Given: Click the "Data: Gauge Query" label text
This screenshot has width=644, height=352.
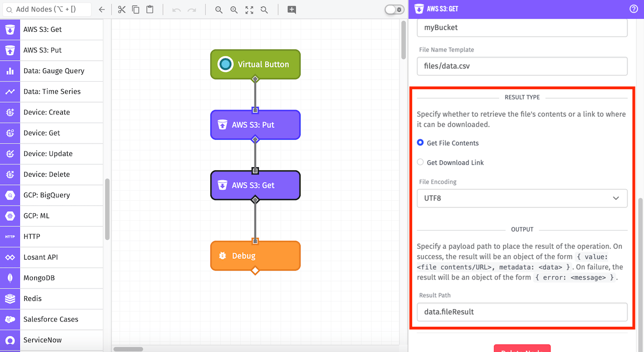Looking at the screenshot, I should coord(54,71).
